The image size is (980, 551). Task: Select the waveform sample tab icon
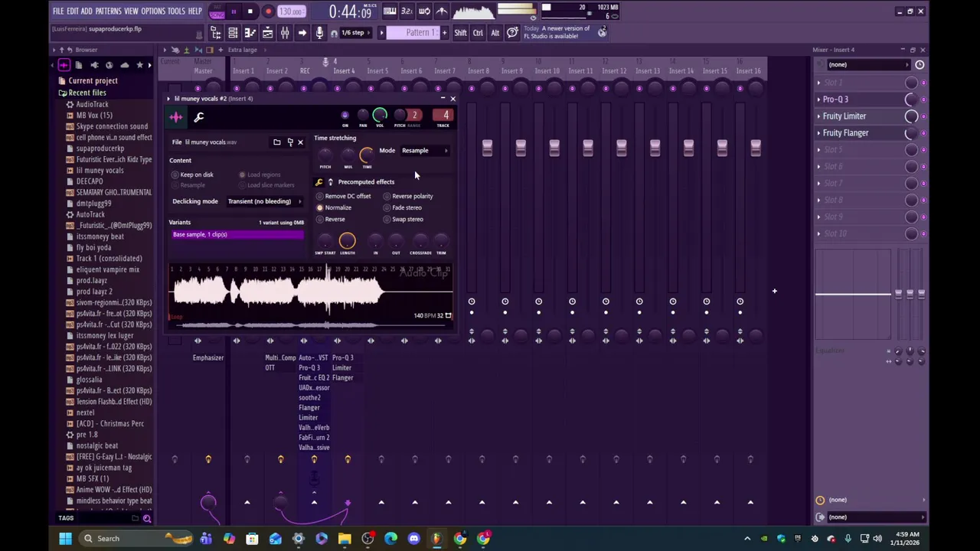[176, 117]
